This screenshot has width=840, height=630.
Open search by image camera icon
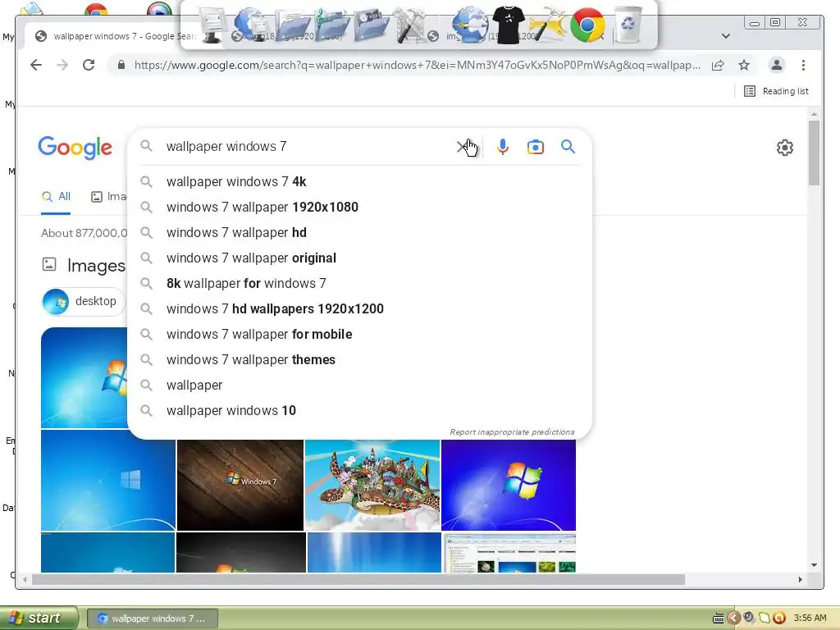535,147
